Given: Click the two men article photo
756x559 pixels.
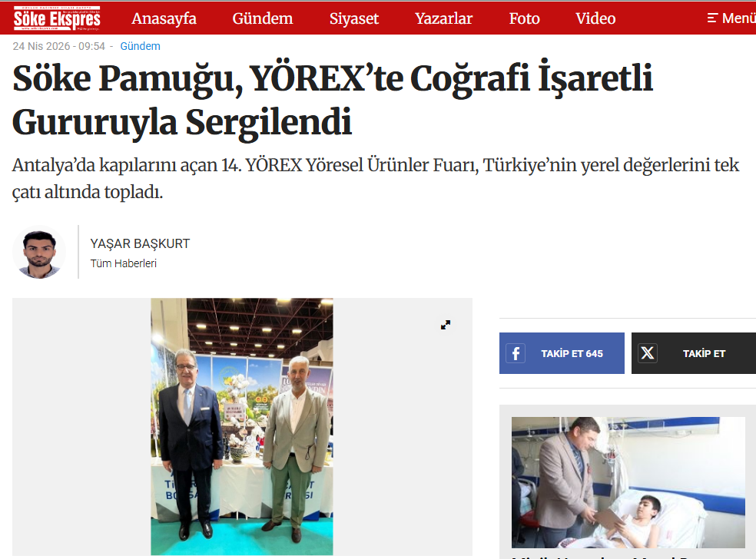Looking at the screenshot, I should tap(241, 426).
